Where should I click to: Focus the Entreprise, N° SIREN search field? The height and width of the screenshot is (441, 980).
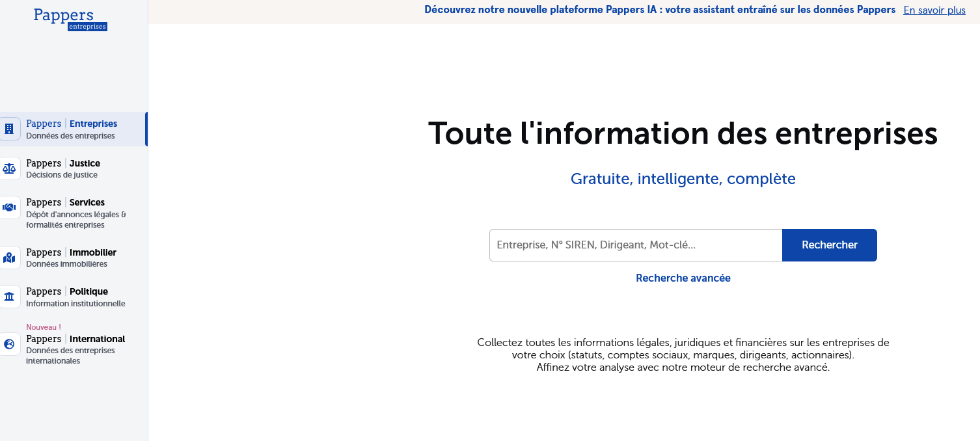pos(636,245)
